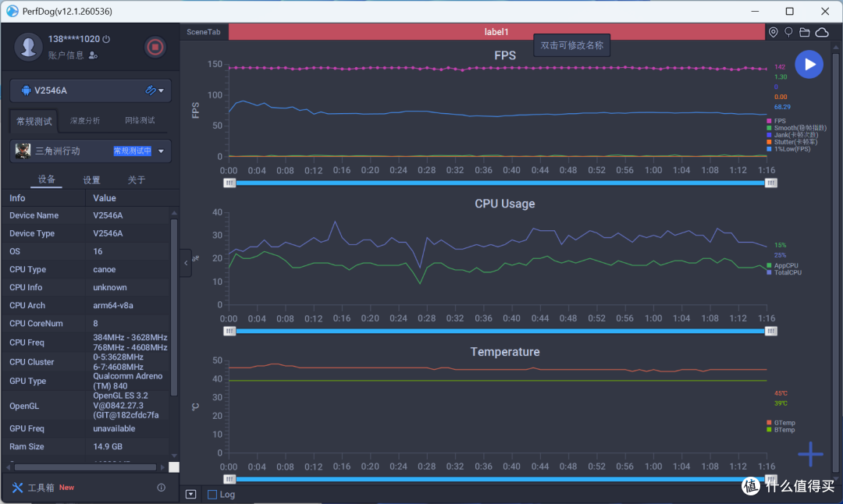Switch to the 深度分析 tab
This screenshot has width=843, height=504.
pyautogui.click(x=85, y=120)
